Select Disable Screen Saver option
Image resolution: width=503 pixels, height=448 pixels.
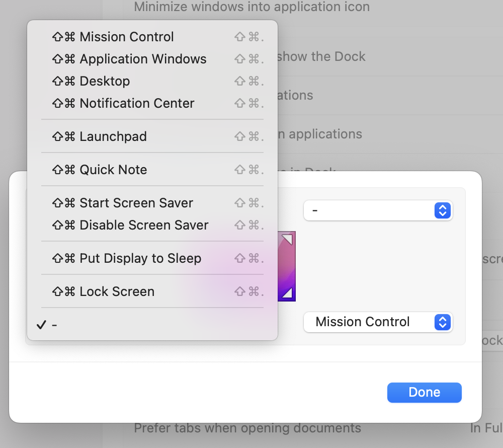tap(144, 225)
